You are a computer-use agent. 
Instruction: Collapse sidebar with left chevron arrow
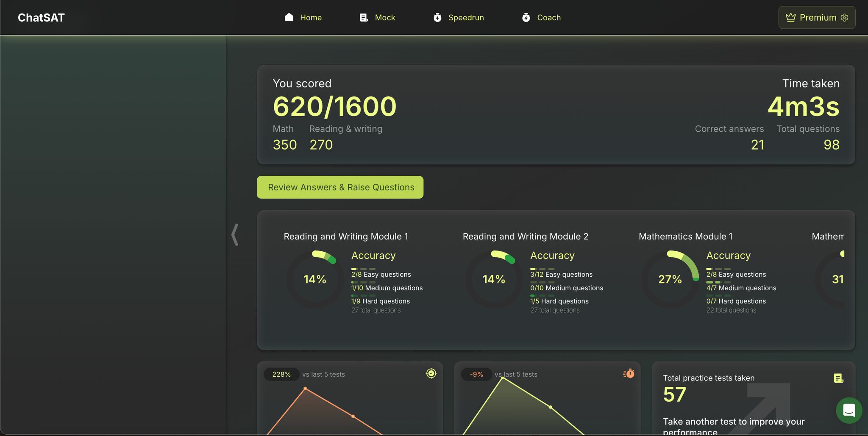point(235,235)
